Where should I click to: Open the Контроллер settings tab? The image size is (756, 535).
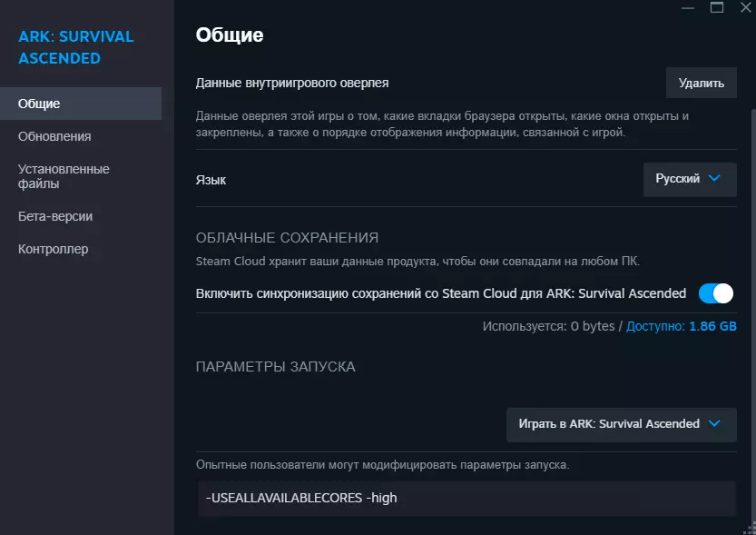point(54,249)
